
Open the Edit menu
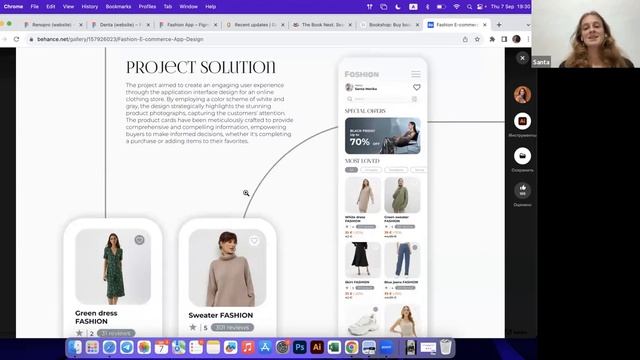point(51,7)
